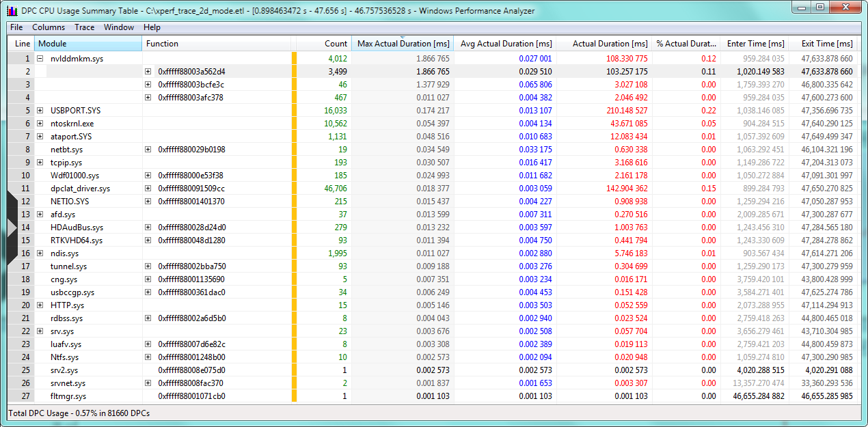Image resolution: width=868 pixels, height=427 pixels.
Task: Open the Columns menu
Action: (49, 27)
